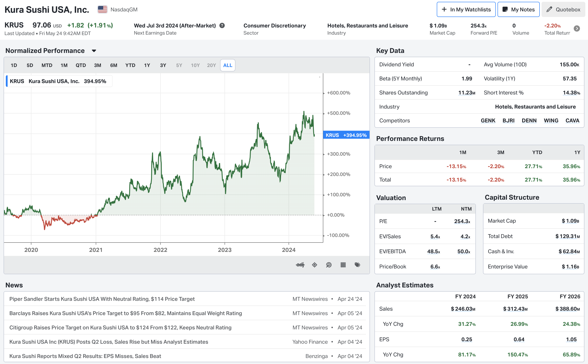Click the blue KRUS +394.95% axis label
588x364 pixels.
tap(346, 135)
